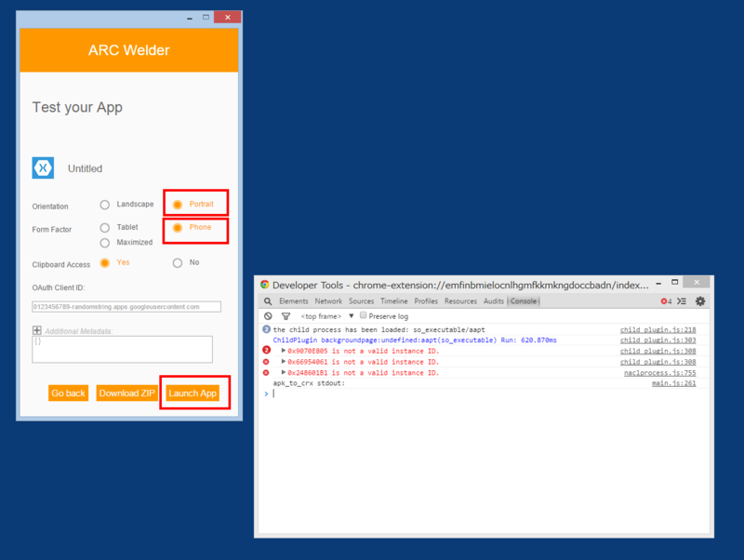Switch to the Timeline tab
744x560 pixels.
pyautogui.click(x=393, y=301)
